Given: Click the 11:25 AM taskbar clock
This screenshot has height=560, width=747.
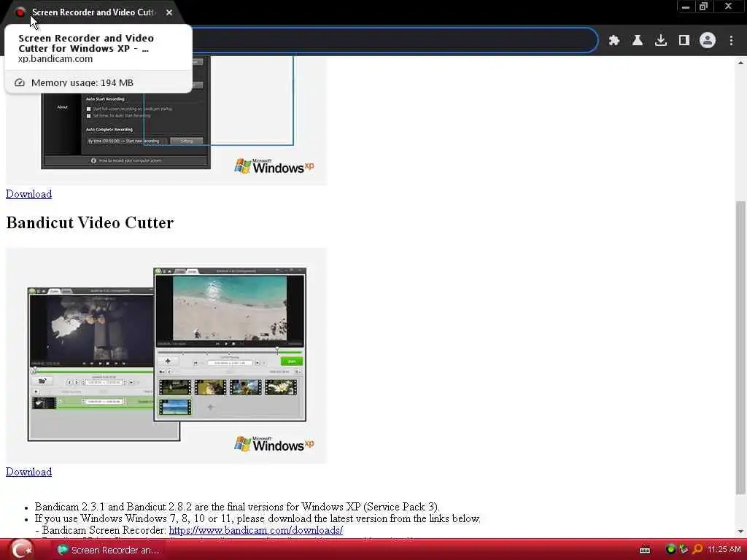Looking at the screenshot, I should tap(724, 550).
